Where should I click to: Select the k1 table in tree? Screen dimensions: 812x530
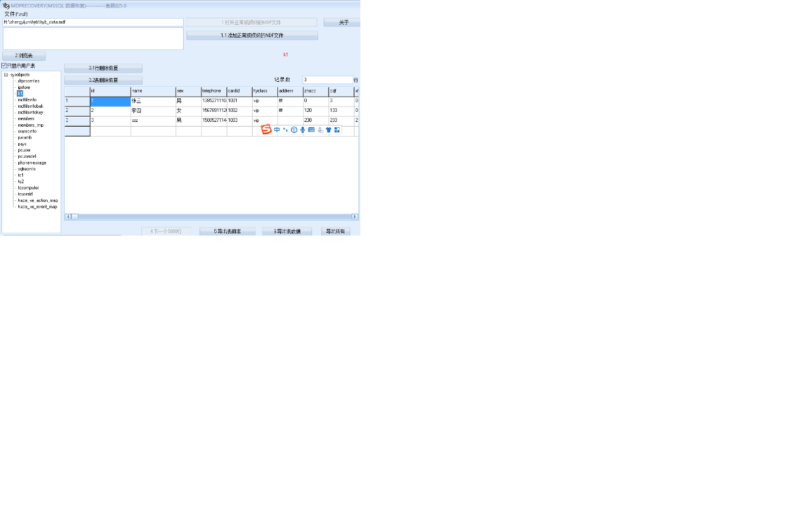(x=20, y=94)
